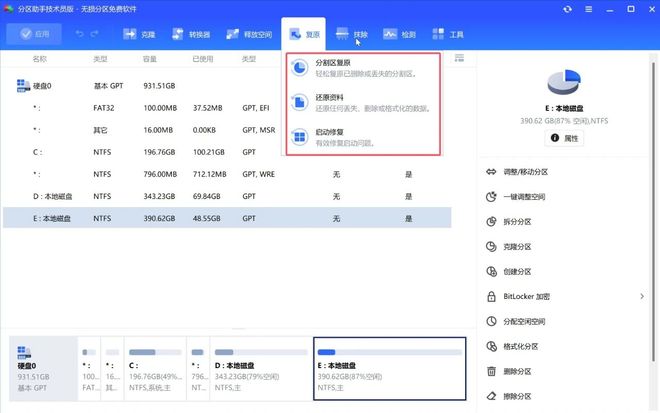
Task: Click the 48.55GB used cell
Action: (207, 218)
